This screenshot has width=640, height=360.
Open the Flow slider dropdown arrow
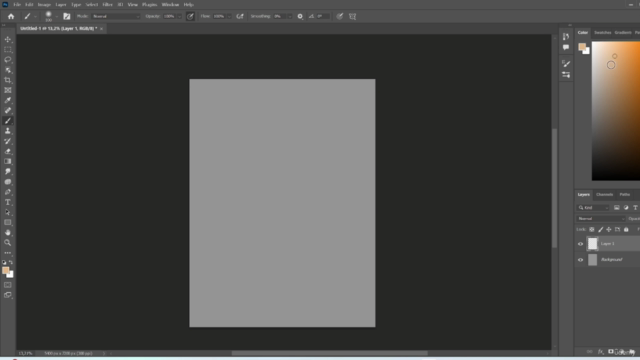pos(229,16)
